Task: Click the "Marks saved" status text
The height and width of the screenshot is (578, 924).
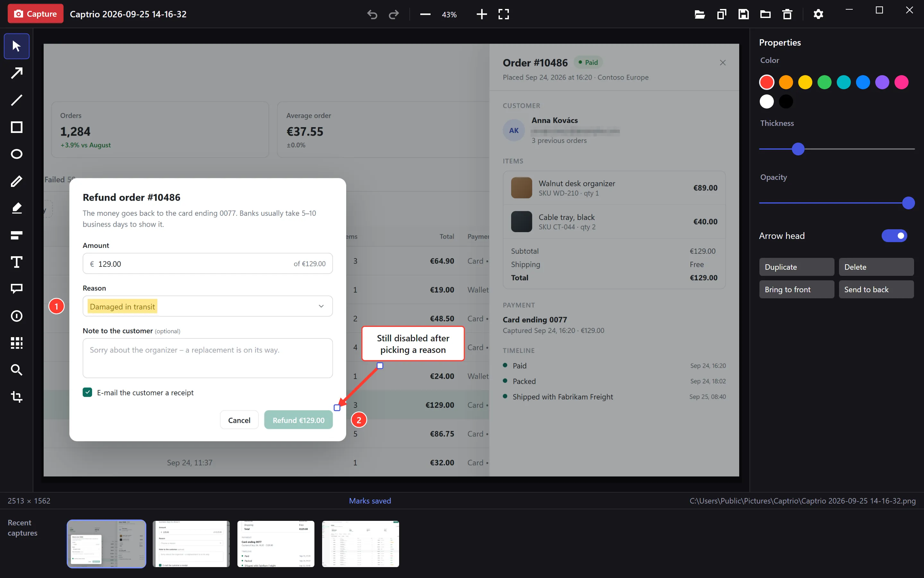Action: coord(370,501)
